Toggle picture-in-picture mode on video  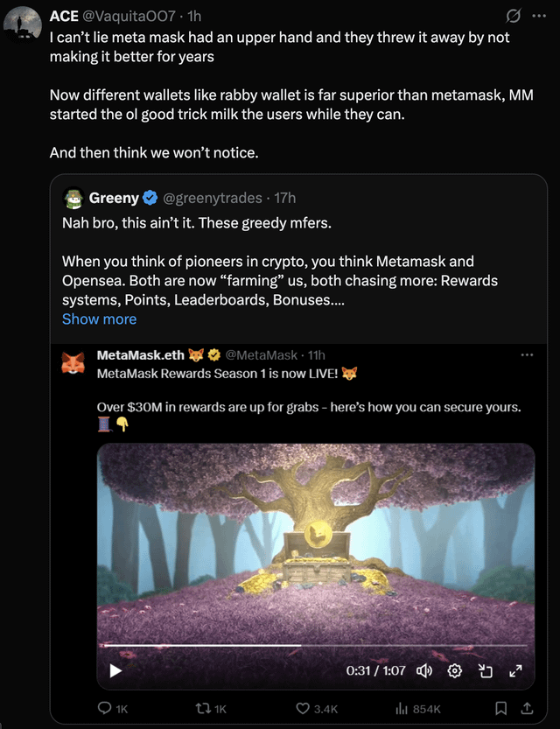coord(486,671)
